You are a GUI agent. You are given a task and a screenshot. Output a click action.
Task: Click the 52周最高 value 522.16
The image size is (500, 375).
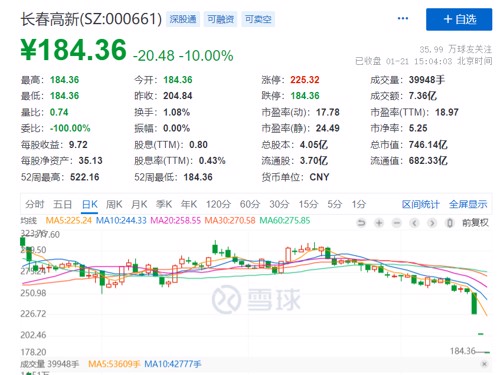85,177
